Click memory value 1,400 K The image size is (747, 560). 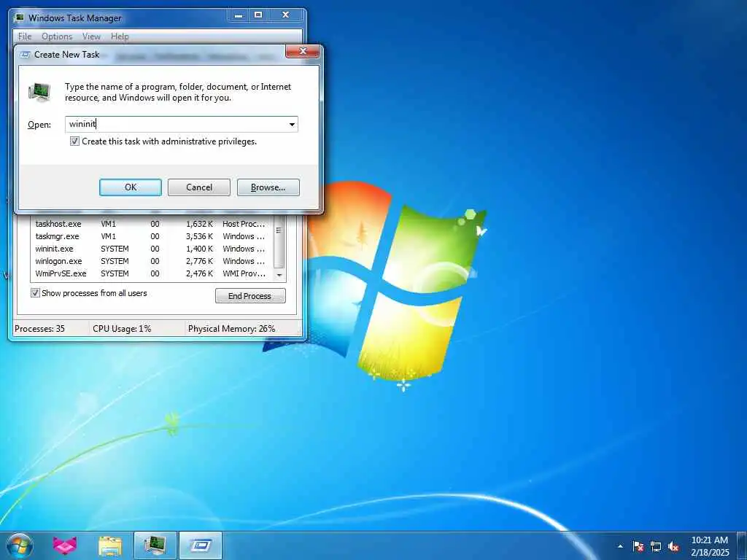[x=199, y=249]
